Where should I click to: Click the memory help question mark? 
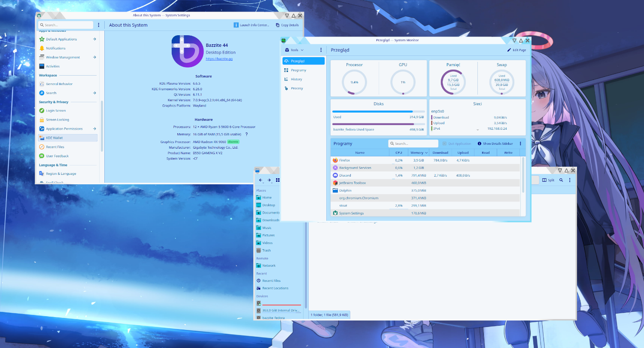[x=246, y=134]
